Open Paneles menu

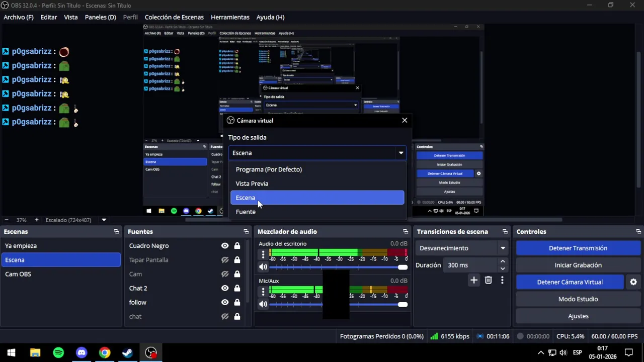point(101,17)
